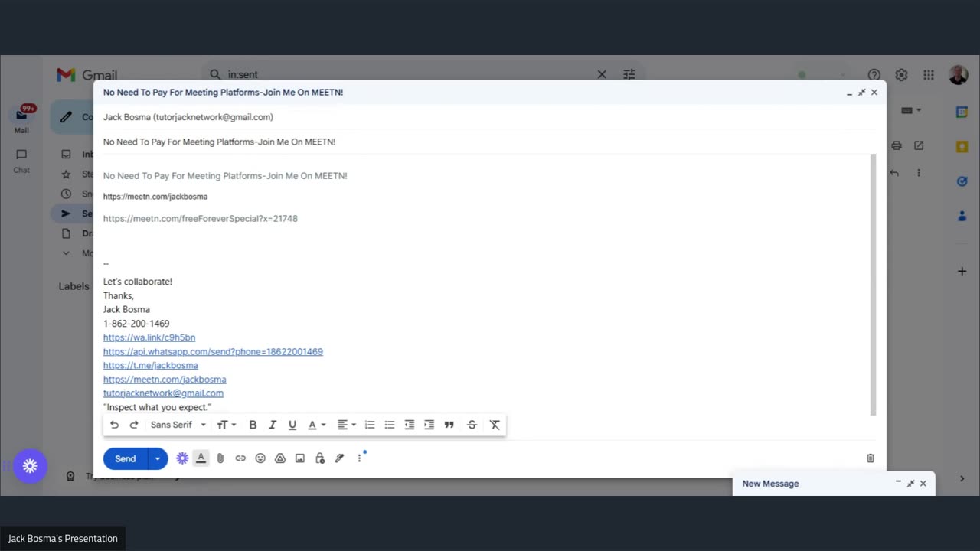Open the api.whatsapp.com send link
Screen dimensions: 980x551
pyautogui.click(x=213, y=351)
